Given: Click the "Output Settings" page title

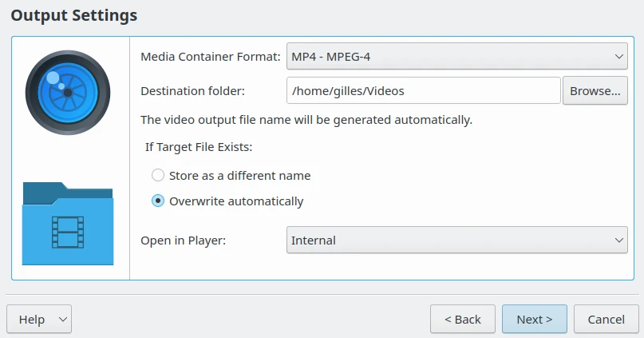Looking at the screenshot, I should tap(74, 15).
